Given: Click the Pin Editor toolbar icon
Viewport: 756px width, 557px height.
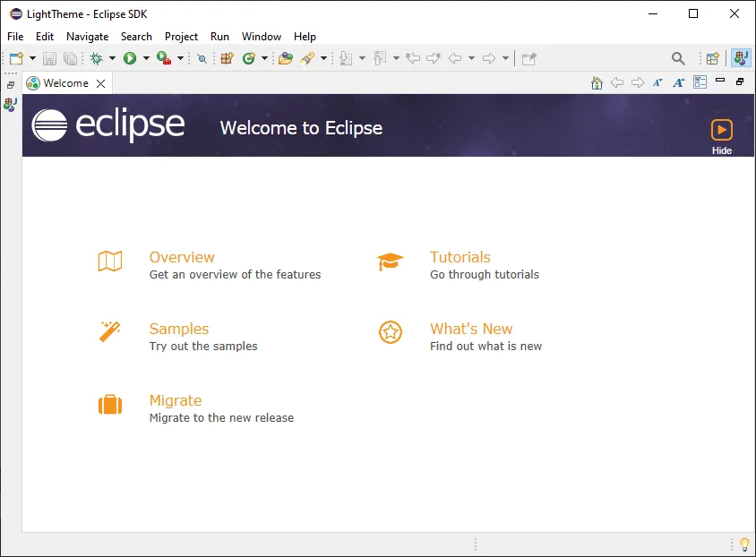Looking at the screenshot, I should point(528,58).
